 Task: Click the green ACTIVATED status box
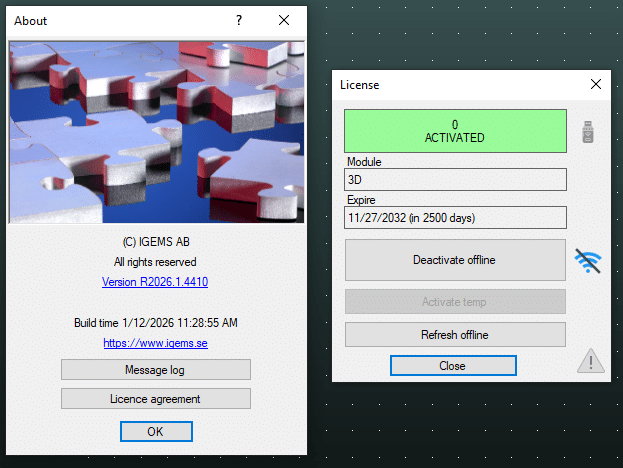click(455, 131)
